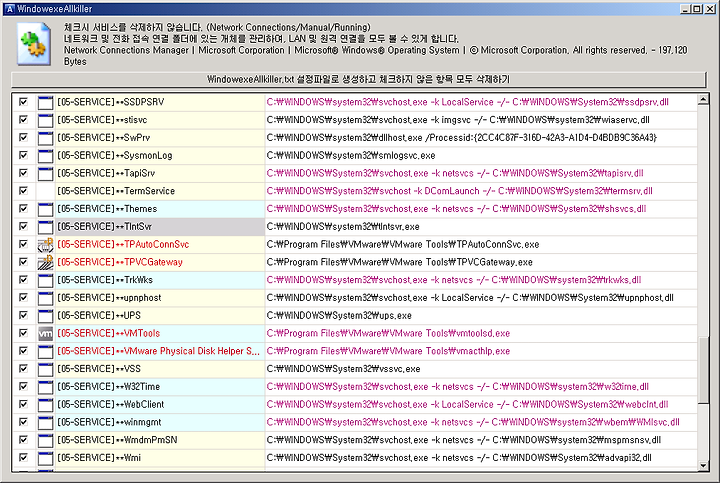The height and width of the screenshot is (483, 720).
Task: Click the scrollbar down arrow
Action: pyautogui.click(x=703, y=465)
